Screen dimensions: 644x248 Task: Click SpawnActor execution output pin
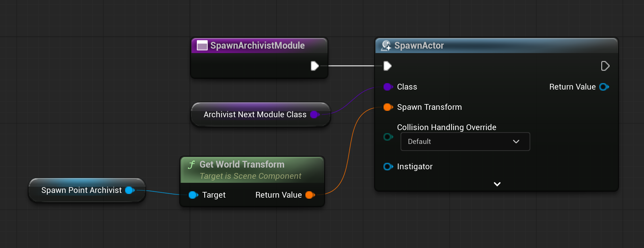point(605,66)
